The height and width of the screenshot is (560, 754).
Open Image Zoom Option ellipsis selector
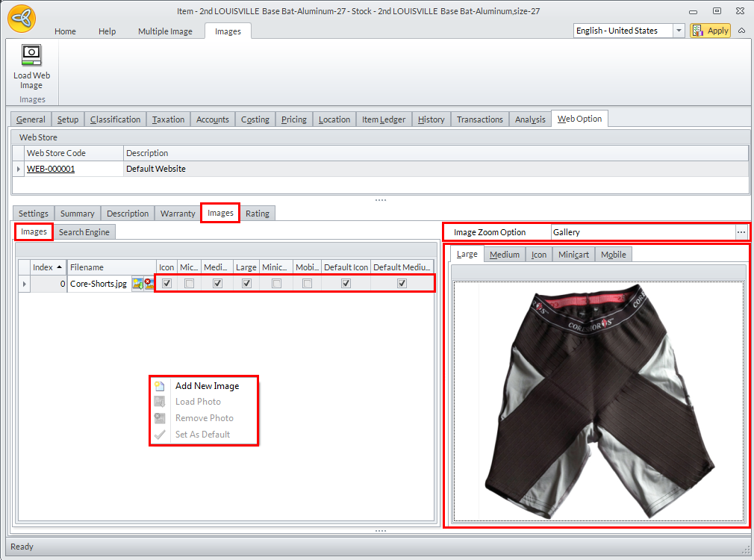point(741,232)
